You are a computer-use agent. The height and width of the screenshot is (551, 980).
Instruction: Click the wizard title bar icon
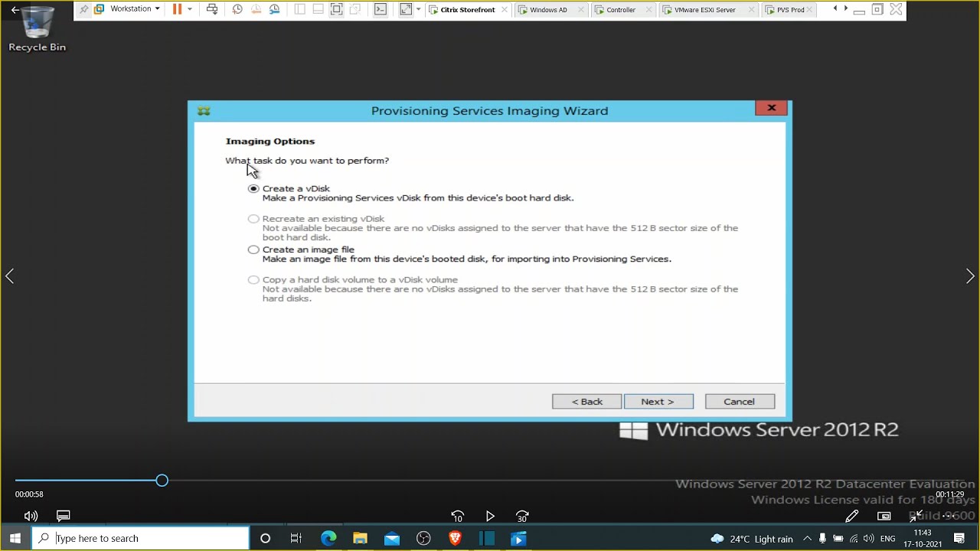pos(204,111)
